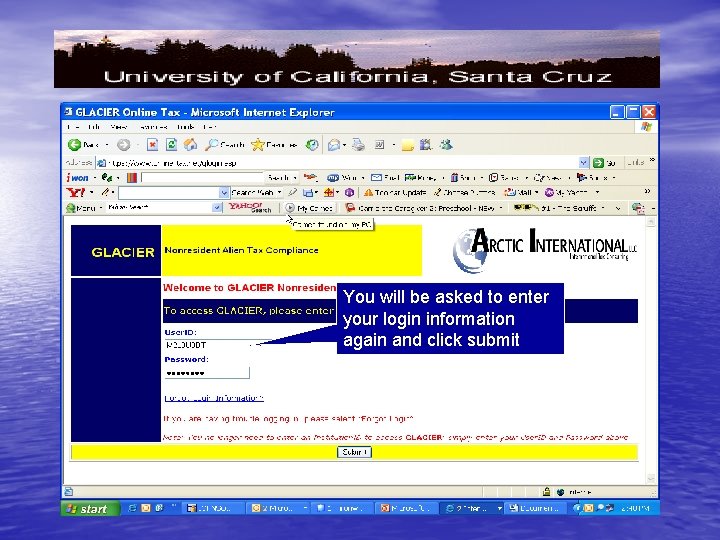720x540 pixels.
Task: Open the Back button history dropdown
Action: tap(107, 145)
